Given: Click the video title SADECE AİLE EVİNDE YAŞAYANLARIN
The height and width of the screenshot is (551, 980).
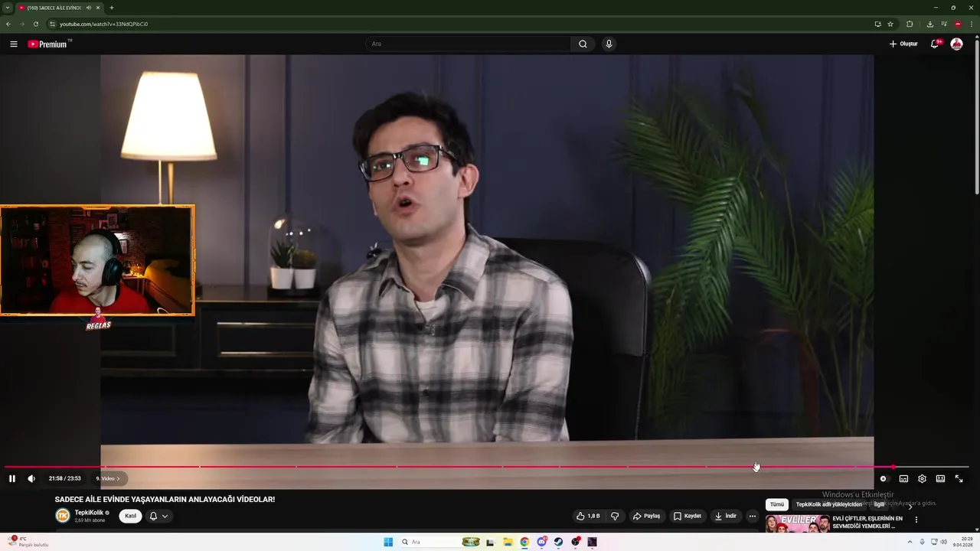Looking at the screenshot, I should tap(165, 499).
